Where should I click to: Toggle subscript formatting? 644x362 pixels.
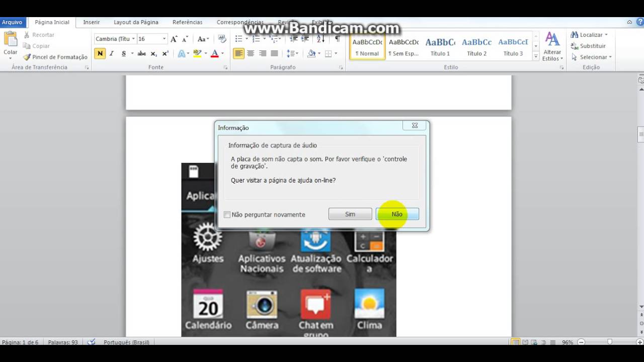click(x=154, y=53)
